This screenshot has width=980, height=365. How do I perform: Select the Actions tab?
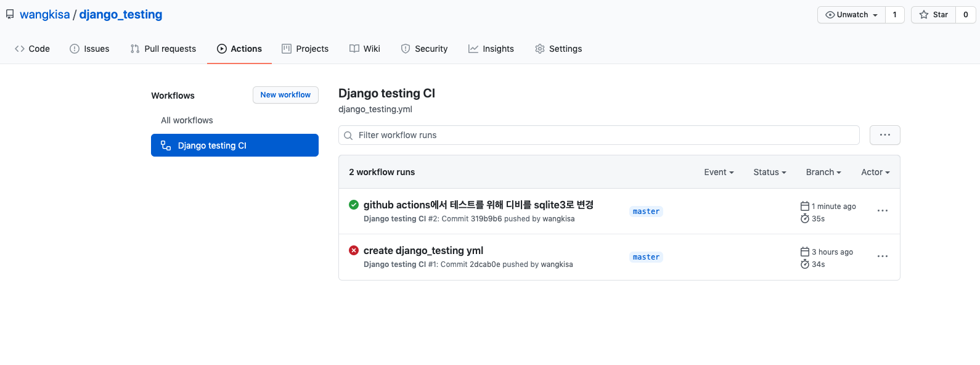(239, 49)
